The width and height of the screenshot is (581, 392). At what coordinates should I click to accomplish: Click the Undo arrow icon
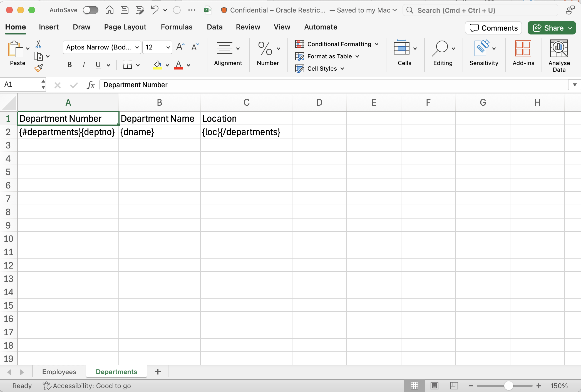(155, 10)
